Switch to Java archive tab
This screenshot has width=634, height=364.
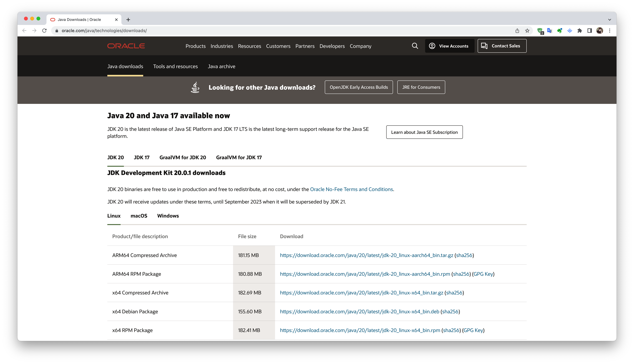pos(221,66)
